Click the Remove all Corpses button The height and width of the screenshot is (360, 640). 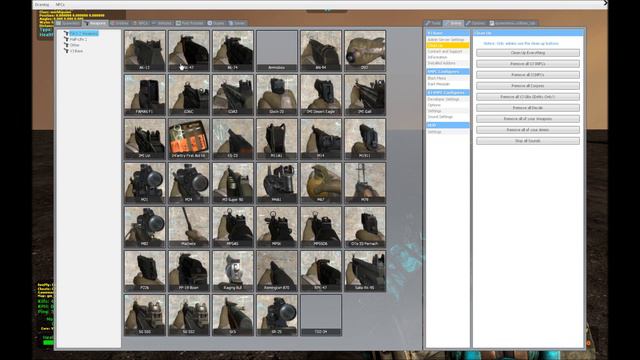528,86
